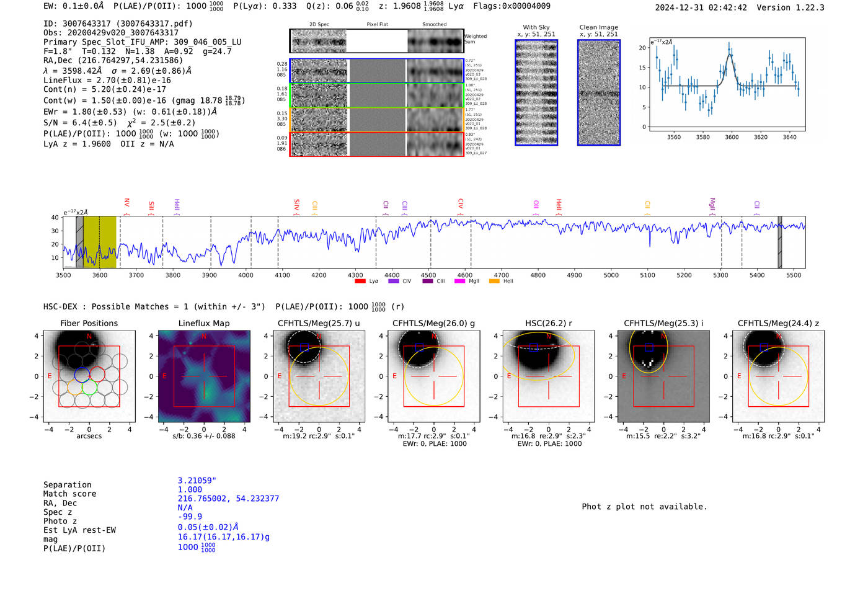
Task: Open the Lineflux Map image
Action: pyautogui.click(x=204, y=376)
